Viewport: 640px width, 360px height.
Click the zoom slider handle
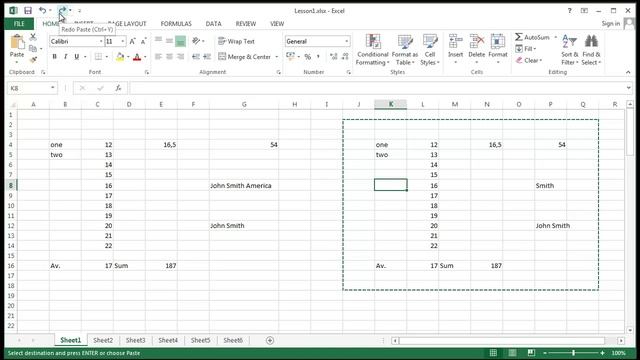click(573, 353)
